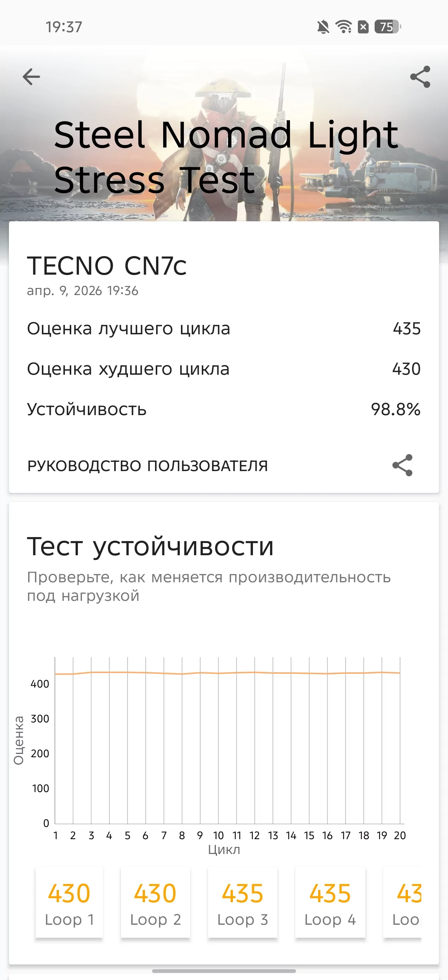Tap share icon in results card
Viewport: 448px width, 980px height.
pyautogui.click(x=402, y=465)
